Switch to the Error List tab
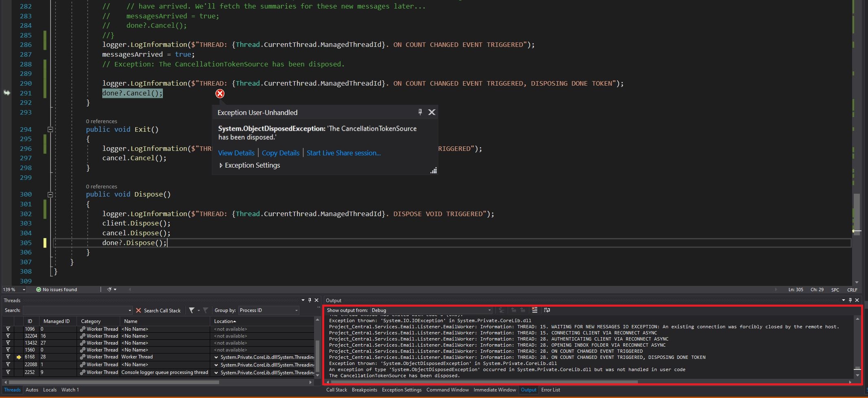 550,390
